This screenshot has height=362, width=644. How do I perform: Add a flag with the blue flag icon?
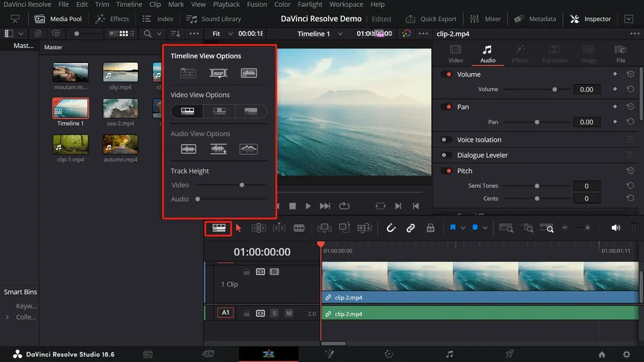[453, 228]
